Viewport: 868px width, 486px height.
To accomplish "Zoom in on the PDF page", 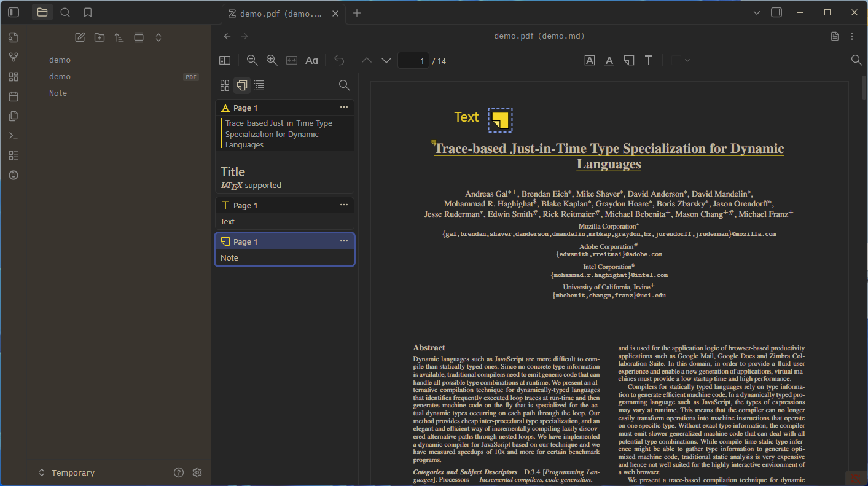I will tap(272, 60).
